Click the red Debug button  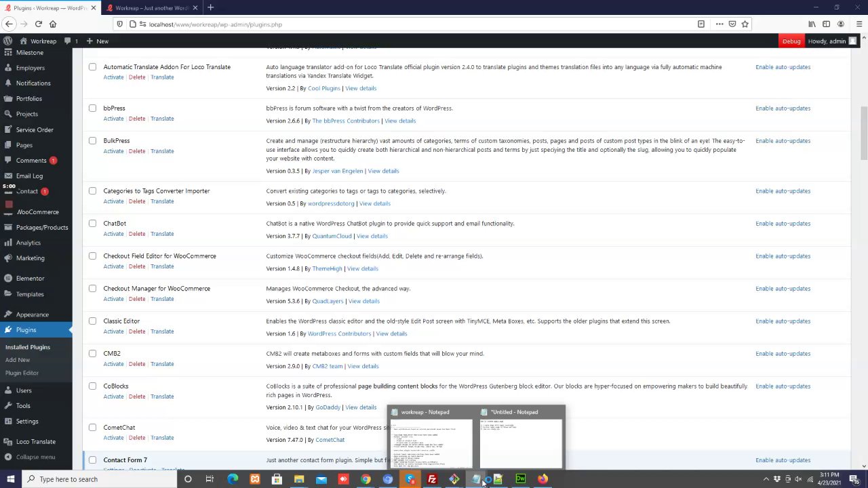(x=791, y=41)
